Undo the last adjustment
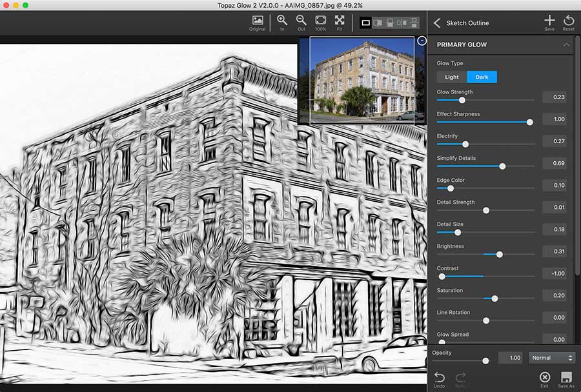 [x=439, y=379]
